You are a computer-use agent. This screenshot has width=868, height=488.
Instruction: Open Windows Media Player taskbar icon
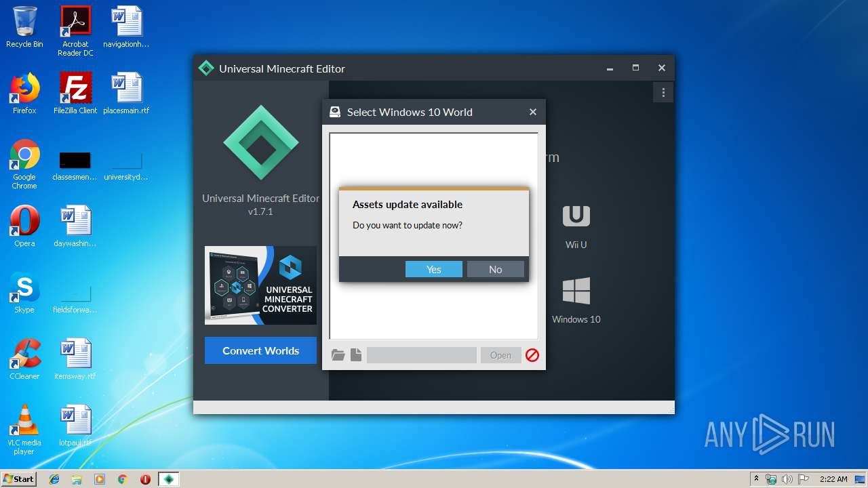tap(100, 479)
